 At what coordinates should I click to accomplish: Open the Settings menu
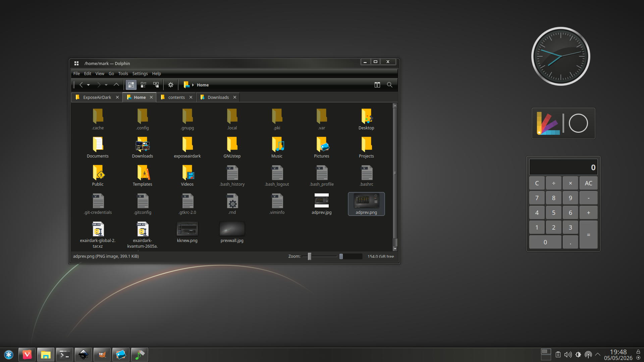click(140, 73)
